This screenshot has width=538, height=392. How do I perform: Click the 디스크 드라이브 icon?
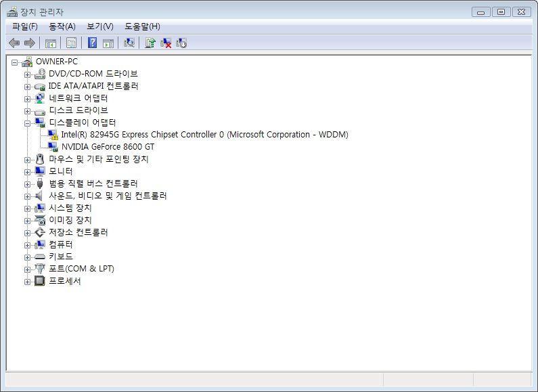40,111
